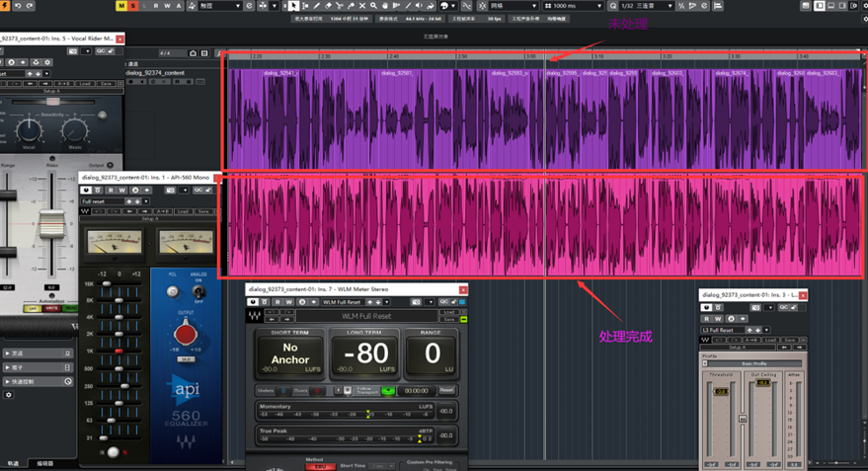This screenshot has height=471, width=868.
Task: Toggle ANALOG switch on API 560
Action: pyautogui.click(x=198, y=291)
